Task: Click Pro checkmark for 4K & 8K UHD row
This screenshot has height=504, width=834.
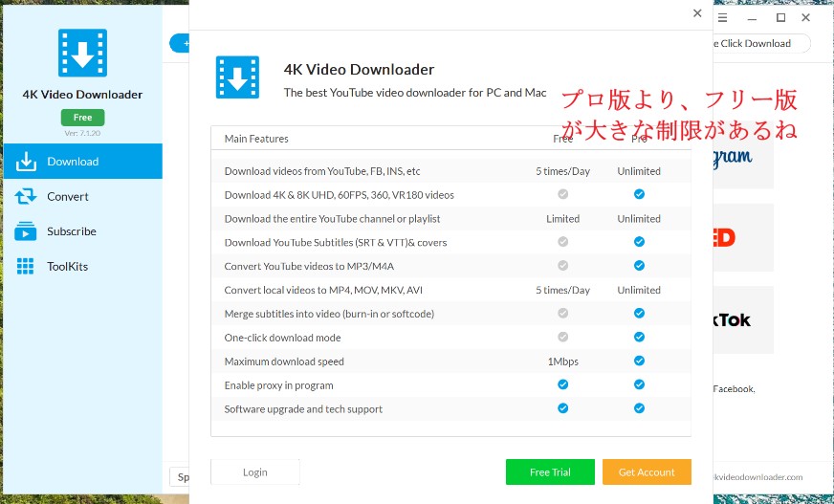Action: pos(639,194)
